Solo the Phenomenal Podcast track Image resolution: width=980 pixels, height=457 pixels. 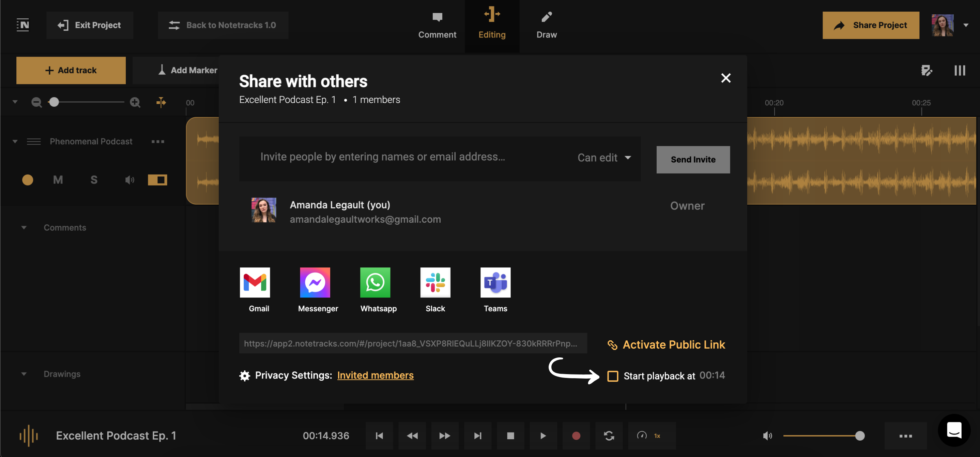coord(94,179)
